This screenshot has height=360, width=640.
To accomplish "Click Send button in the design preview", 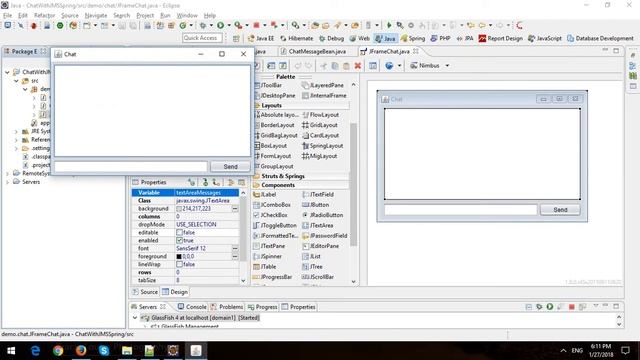I will (x=560, y=210).
